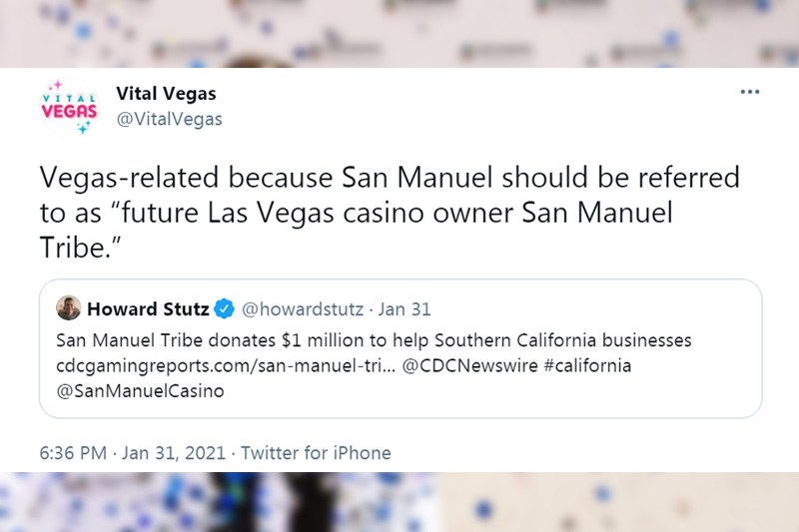Open the cdcgamingreports.com article link
Viewport: 799px width, 532px height.
pyautogui.click(x=226, y=366)
